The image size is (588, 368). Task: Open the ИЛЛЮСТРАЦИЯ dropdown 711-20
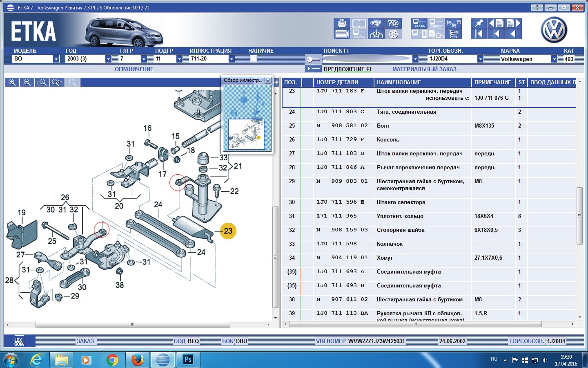[x=232, y=59]
